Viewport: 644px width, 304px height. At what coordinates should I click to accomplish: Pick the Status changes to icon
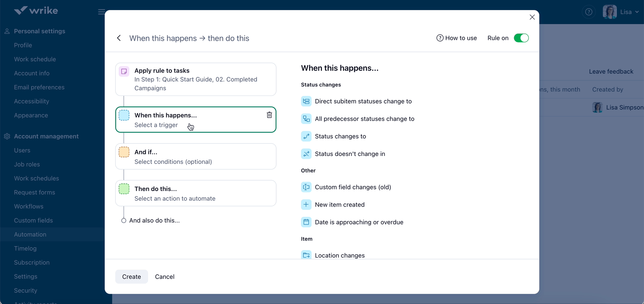pos(306,136)
